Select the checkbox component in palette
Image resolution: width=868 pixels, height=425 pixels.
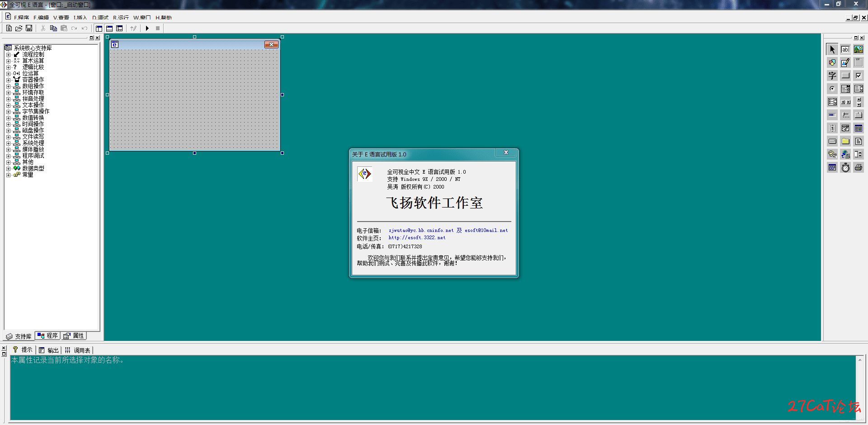coord(859,76)
